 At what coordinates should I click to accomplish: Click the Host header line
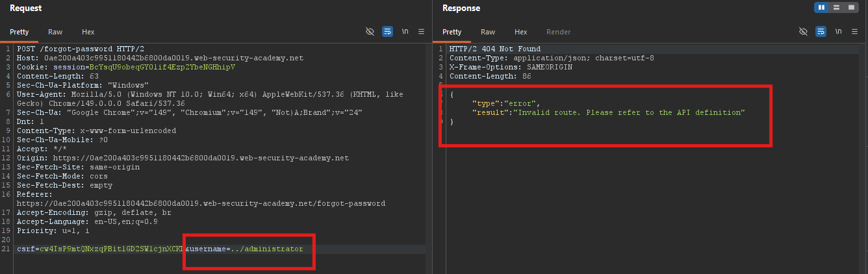(160, 58)
